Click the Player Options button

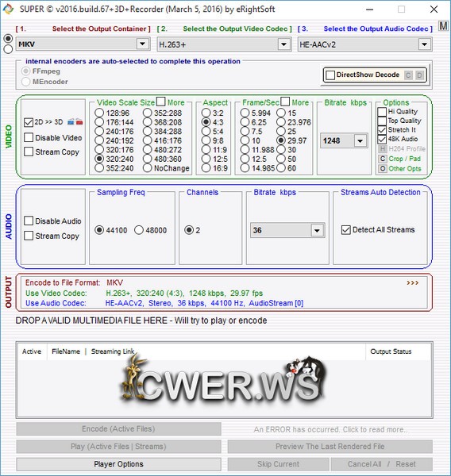click(118, 464)
